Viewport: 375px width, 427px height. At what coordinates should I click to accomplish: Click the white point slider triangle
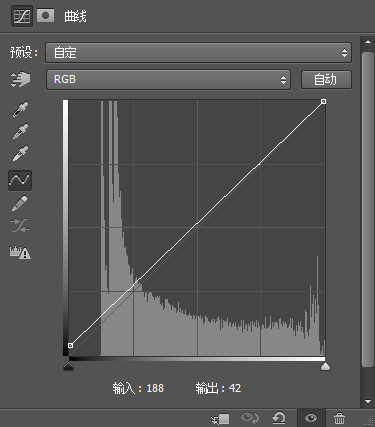(x=325, y=367)
